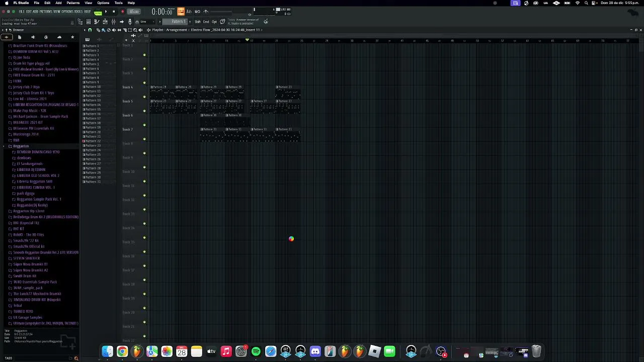
Task: Open the Add menu in macOS menu bar
Action: [x=58, y=3]
